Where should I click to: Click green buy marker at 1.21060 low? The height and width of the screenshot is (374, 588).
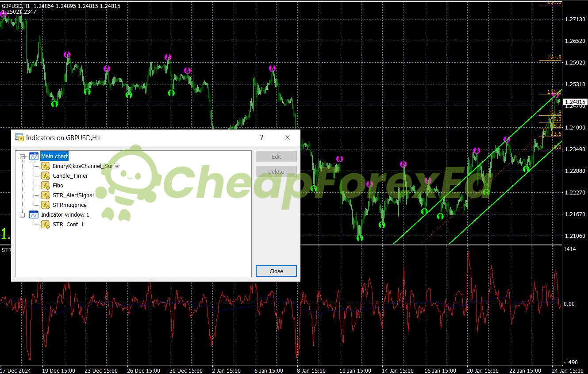(360, 238)
